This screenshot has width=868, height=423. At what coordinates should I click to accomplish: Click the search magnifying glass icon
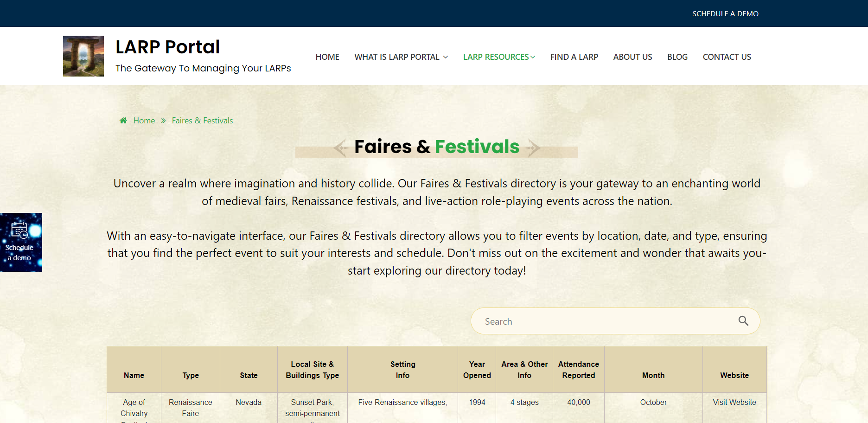tap(743, 321)
